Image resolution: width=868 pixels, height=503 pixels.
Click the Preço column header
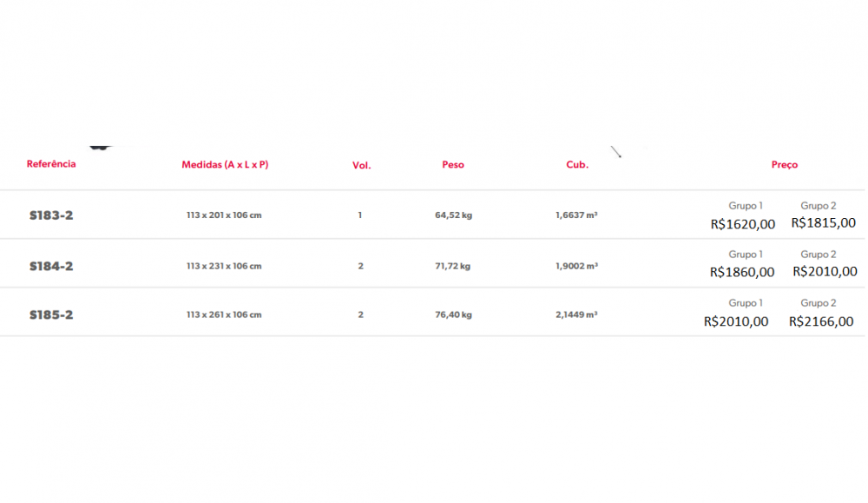pyautogui.click(x=784, y=164)
